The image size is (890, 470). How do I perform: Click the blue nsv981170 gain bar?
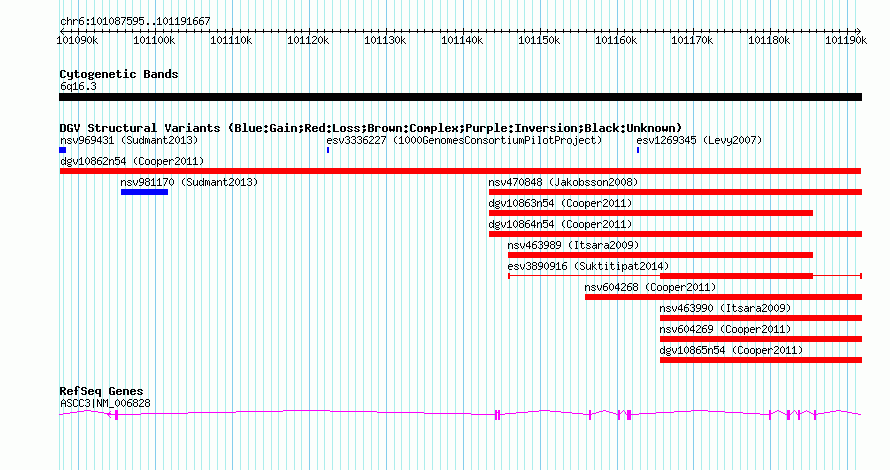[x=144, y=192]
